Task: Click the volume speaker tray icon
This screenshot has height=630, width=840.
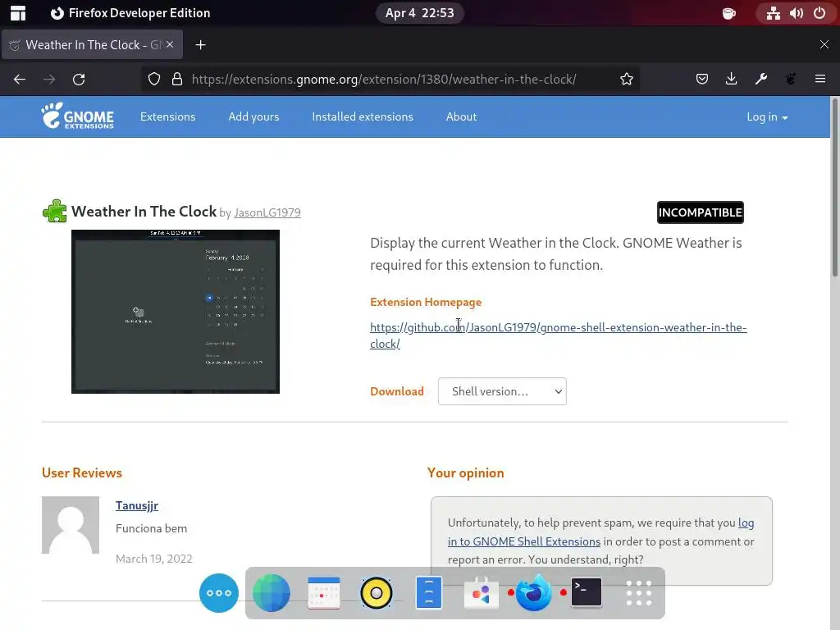Action: click(796, 13)
